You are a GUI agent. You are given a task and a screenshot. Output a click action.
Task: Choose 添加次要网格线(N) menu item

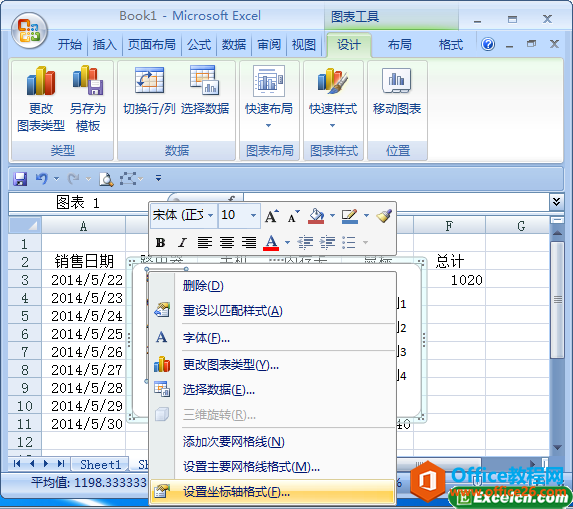(273, 442)
